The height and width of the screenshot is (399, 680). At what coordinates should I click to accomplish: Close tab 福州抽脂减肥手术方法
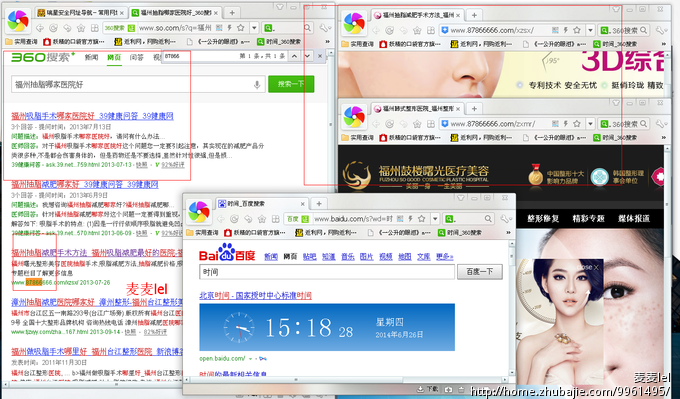(458, 15)
